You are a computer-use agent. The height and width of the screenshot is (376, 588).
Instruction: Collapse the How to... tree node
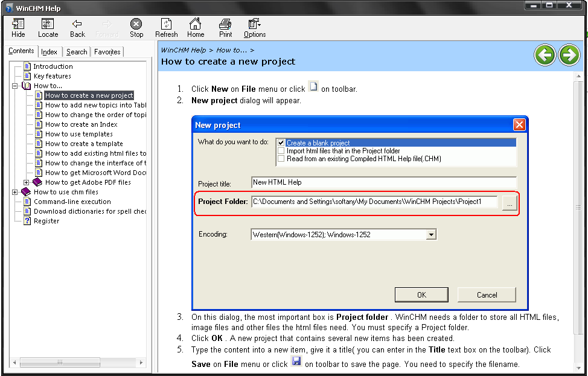tap(15, 86)
